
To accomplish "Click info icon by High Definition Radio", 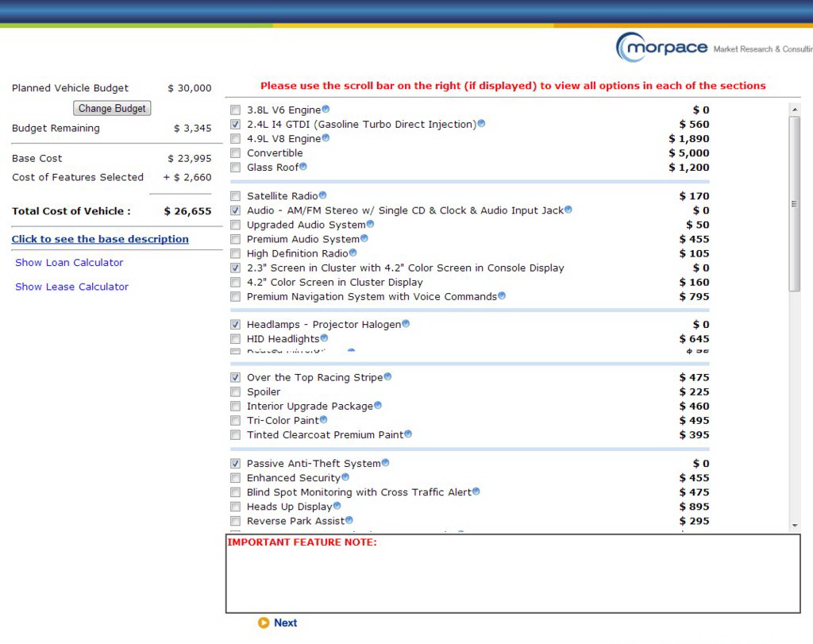I will click(353, 253).
